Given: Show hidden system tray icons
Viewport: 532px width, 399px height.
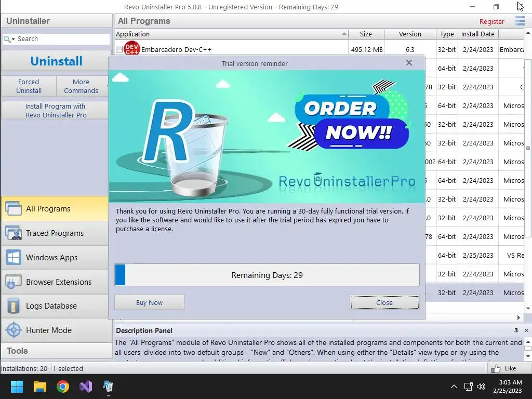Looking at the screenshot, I should 454,387.
